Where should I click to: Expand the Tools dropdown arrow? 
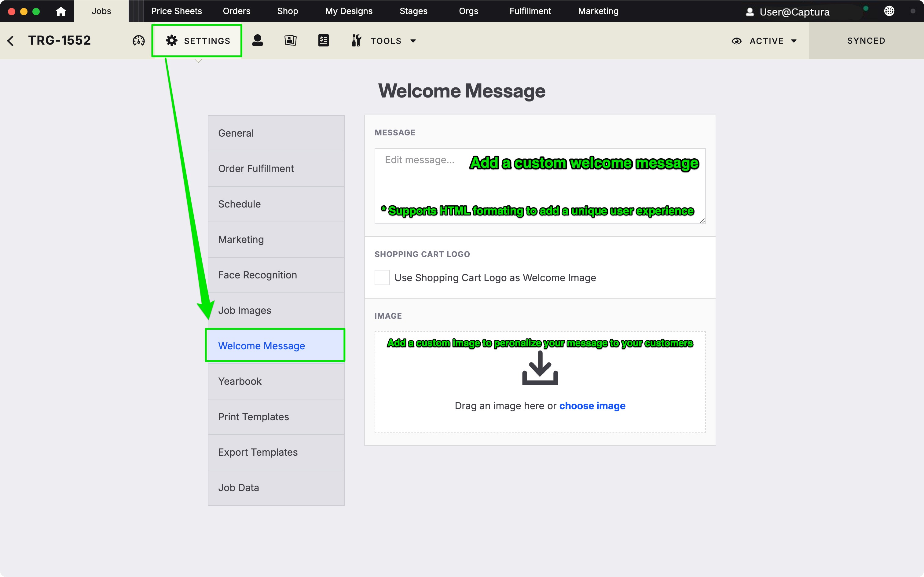tap(413, 41)
